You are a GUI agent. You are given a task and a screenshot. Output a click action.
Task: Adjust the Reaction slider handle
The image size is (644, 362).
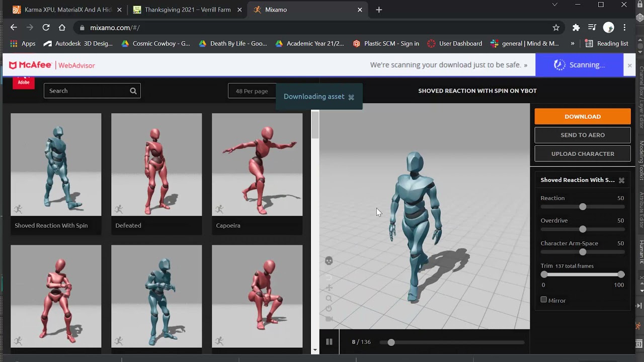point(583,207)
